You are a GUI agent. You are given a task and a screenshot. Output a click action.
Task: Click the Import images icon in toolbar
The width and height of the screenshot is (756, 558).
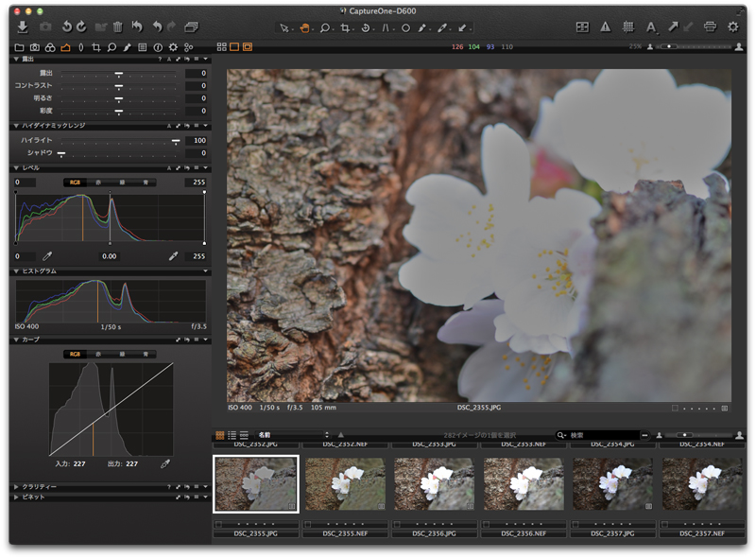(x=23, y=27)
